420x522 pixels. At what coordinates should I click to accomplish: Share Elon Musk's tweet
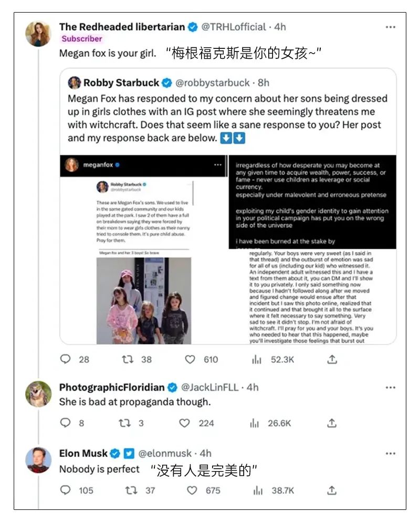[x=332, y=490]
